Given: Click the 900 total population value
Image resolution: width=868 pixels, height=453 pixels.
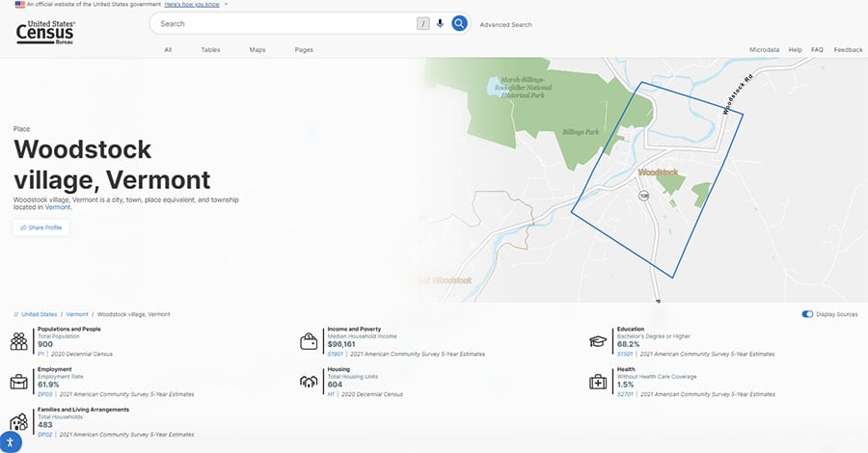Looking at the screenshot, I should pyautogui.click(x=45, y=344).
